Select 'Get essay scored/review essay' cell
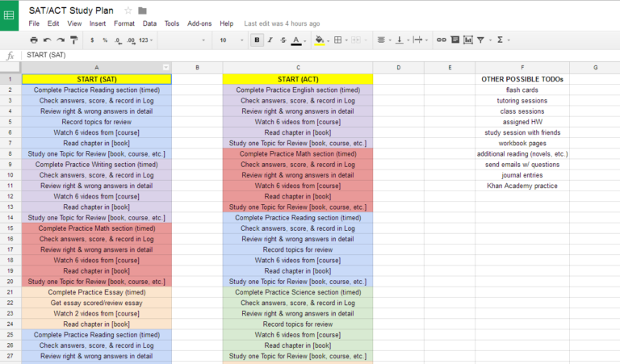The image size is (620, 364). (97, 303)
